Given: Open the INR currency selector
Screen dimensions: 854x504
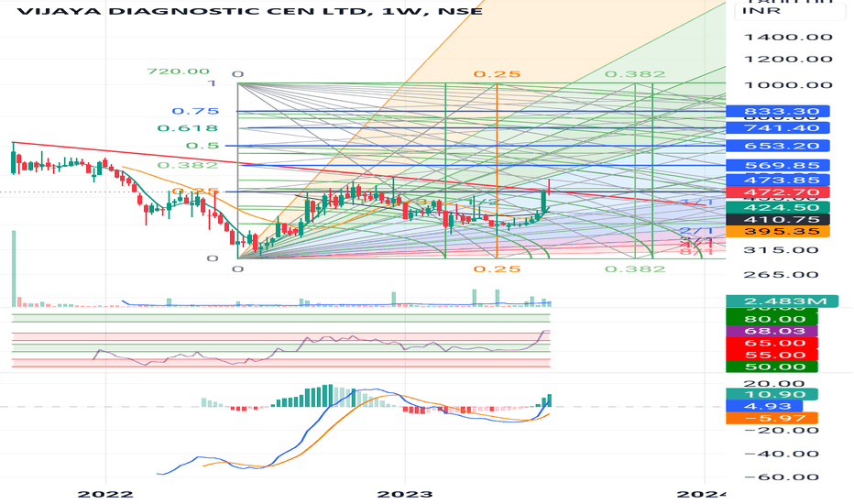Looking at the screenshot, I should 789,11.
